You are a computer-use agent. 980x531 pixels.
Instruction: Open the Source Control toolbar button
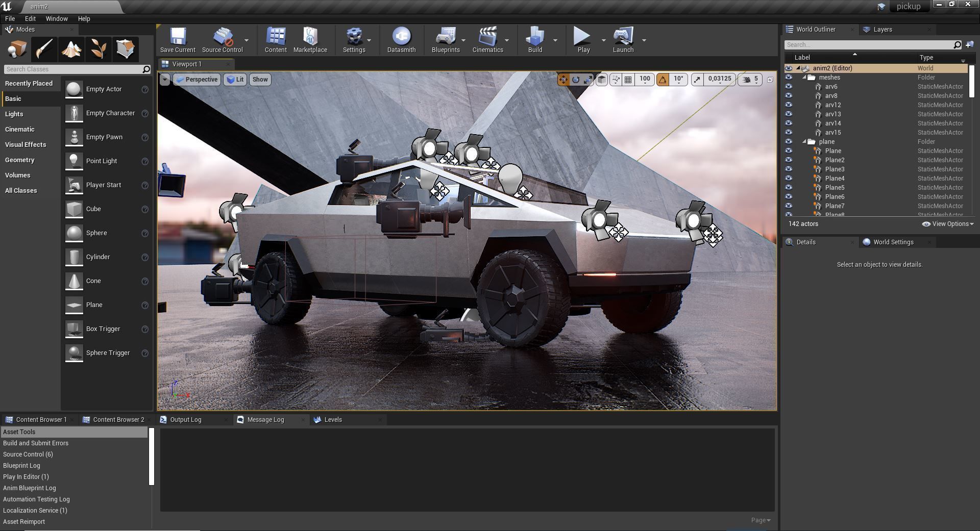222,40
